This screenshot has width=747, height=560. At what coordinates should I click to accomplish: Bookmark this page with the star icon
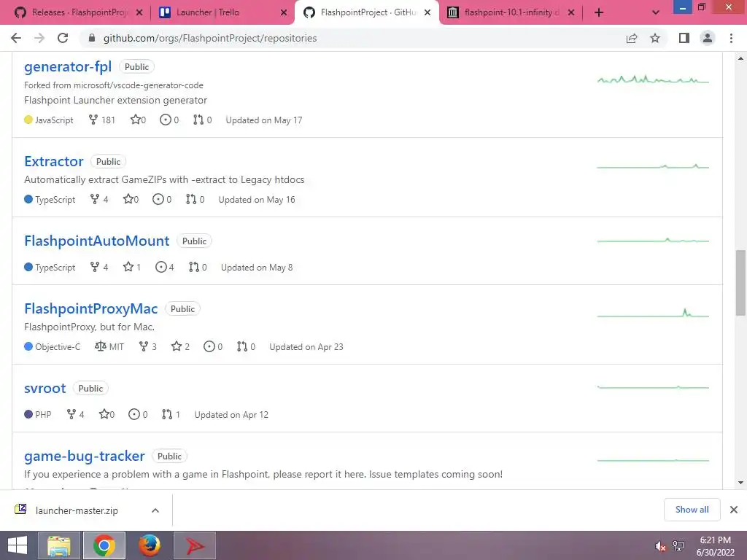[x=655, y=38]
